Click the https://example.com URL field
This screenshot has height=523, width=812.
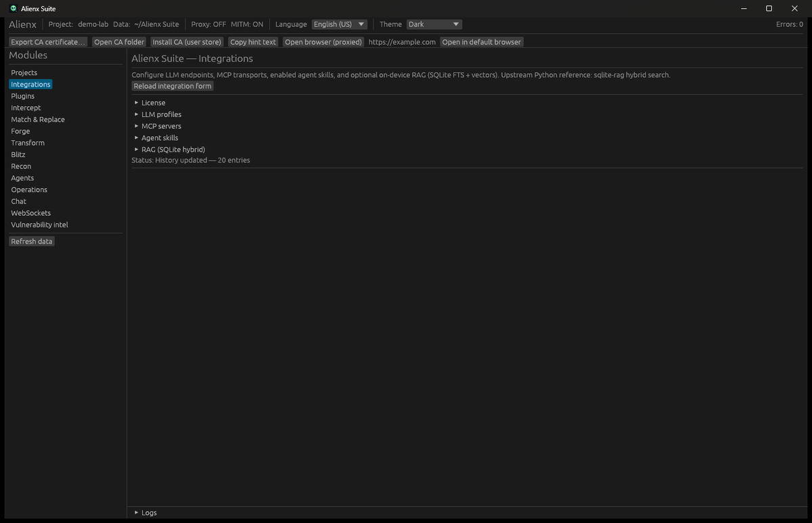coord(402,42)
